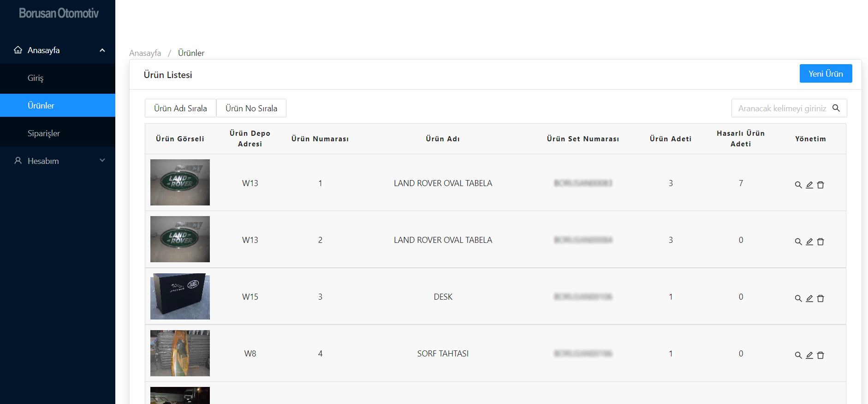The height and width of the screenshot is (404, 868).
Task: Open the DESK product thumbnail image
Action: (180, 296)
